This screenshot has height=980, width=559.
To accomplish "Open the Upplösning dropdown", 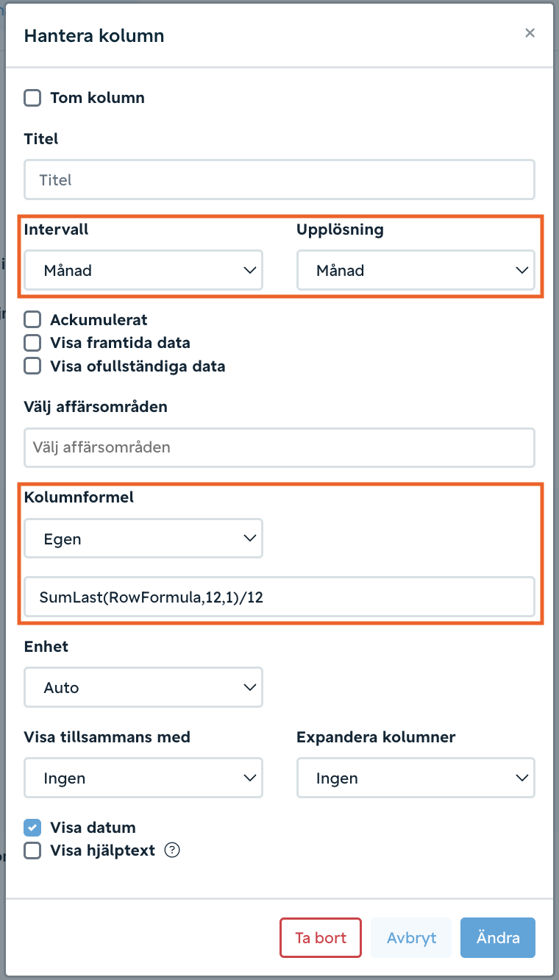I will point(416,270).
